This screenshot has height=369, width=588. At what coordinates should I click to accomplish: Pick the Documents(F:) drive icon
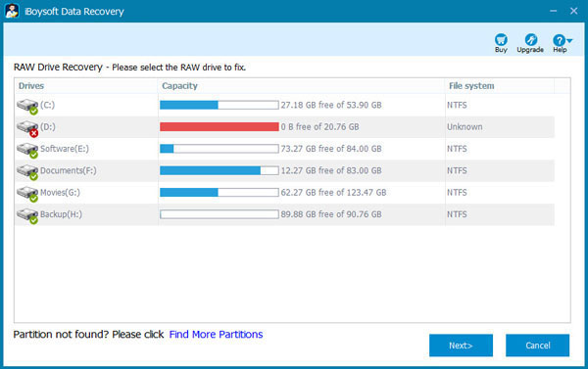point(27,171)
